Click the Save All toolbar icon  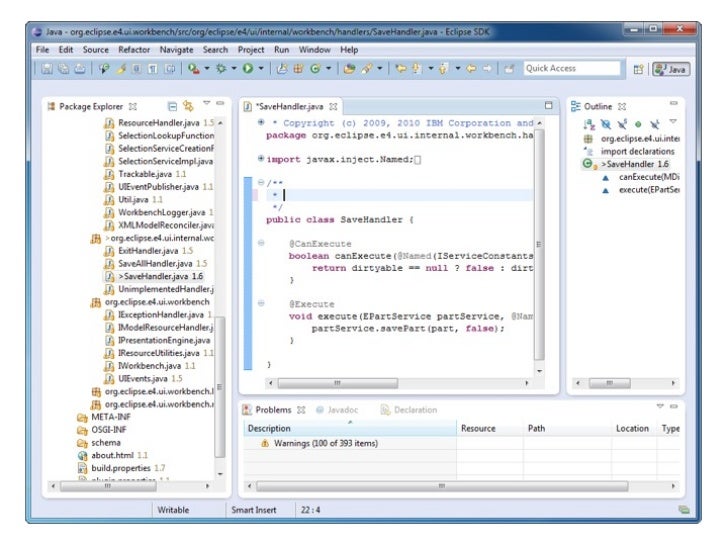(63, 69)
